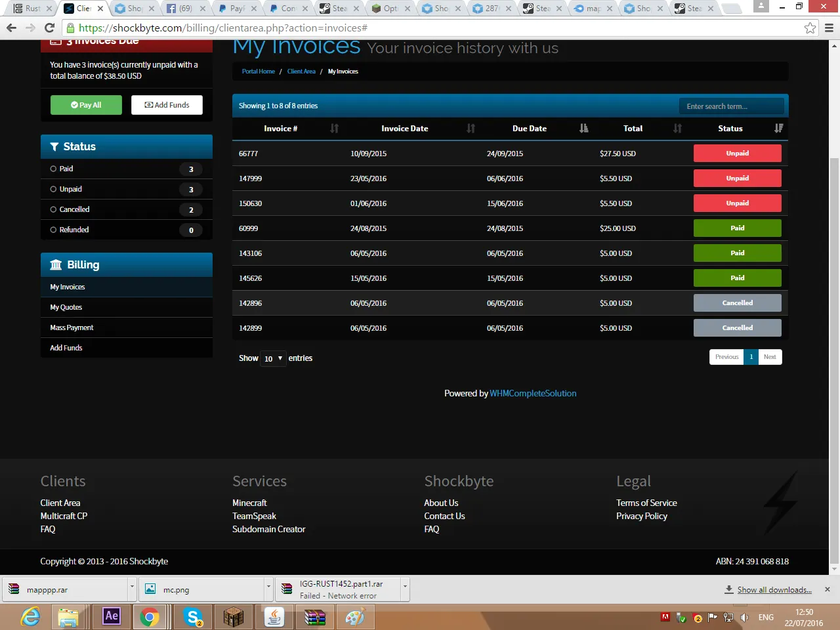Click the Status column sort icon
The height and width of the screenshot is (630, 840).
tap(778, 129)
